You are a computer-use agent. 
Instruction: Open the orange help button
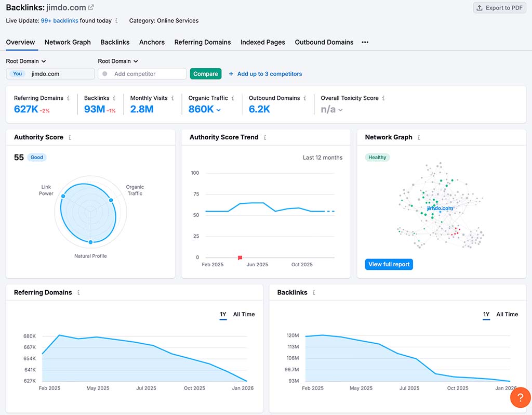click(x=520, y=397)
